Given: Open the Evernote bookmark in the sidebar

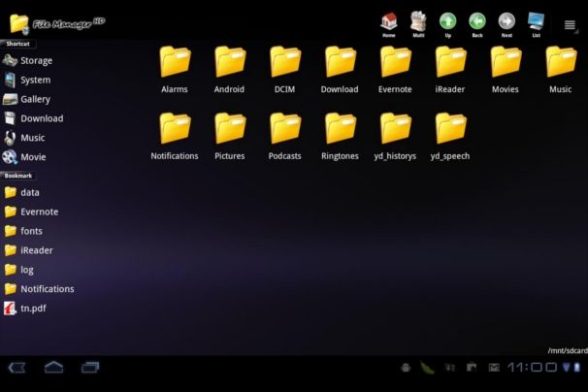Looking at the screenshot, I should [31, 212].
